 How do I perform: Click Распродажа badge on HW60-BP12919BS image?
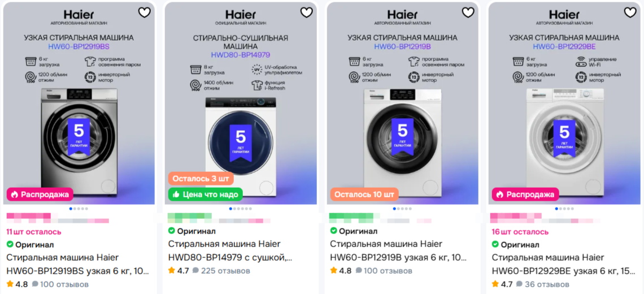[x=40, y=194]
